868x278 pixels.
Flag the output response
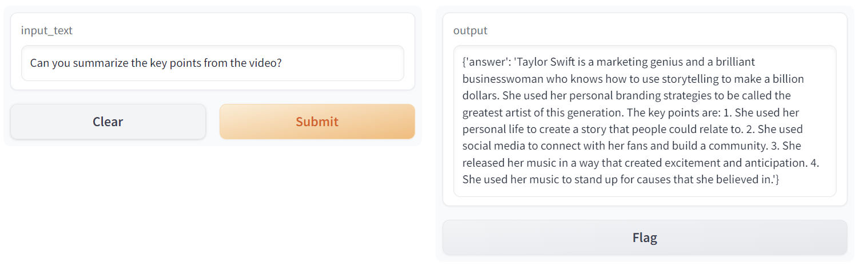pos(644,237)
